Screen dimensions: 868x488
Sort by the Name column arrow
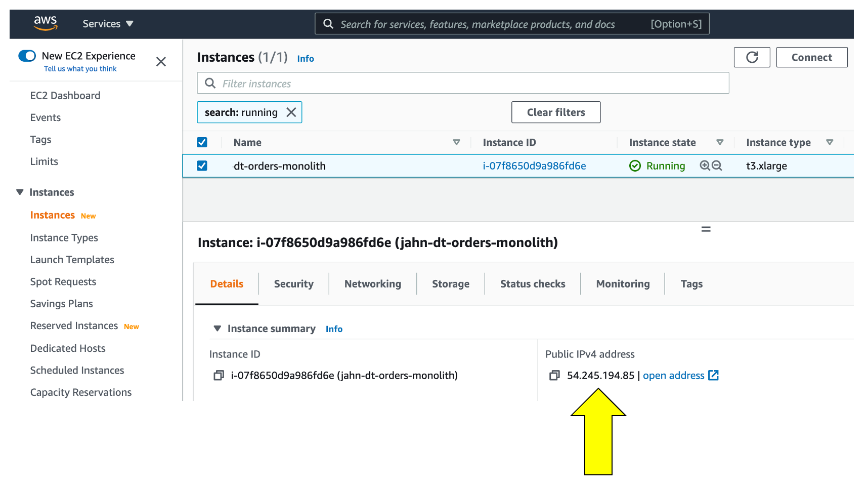click(456, 142)
